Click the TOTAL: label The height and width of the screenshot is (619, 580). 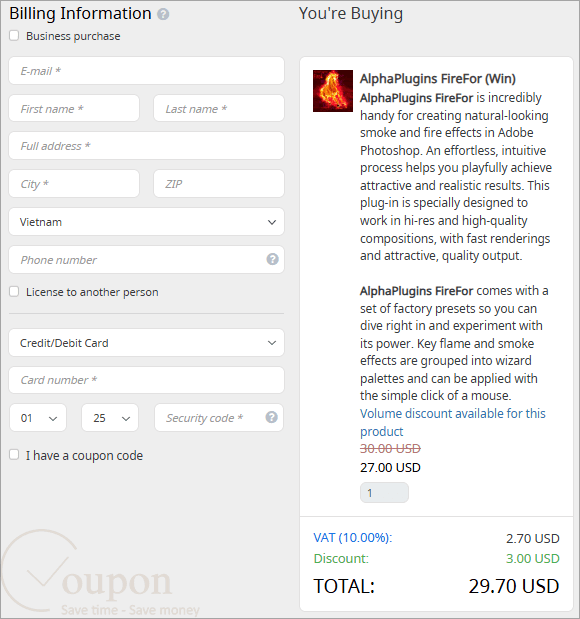point(344,586)
